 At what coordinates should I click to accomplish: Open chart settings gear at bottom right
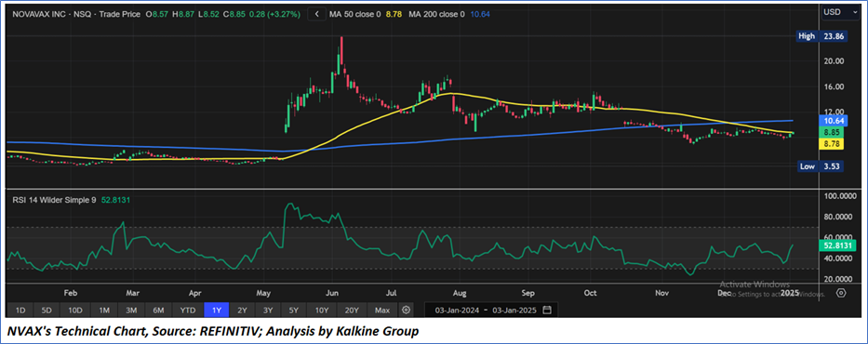click(841, 293)
